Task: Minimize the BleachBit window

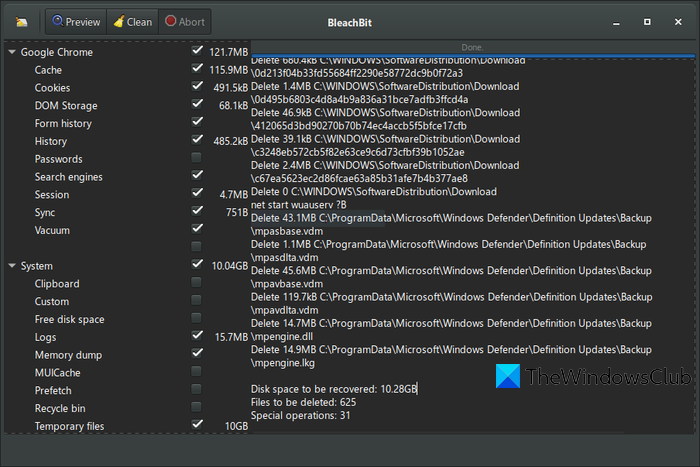Action: pos(618,21)
